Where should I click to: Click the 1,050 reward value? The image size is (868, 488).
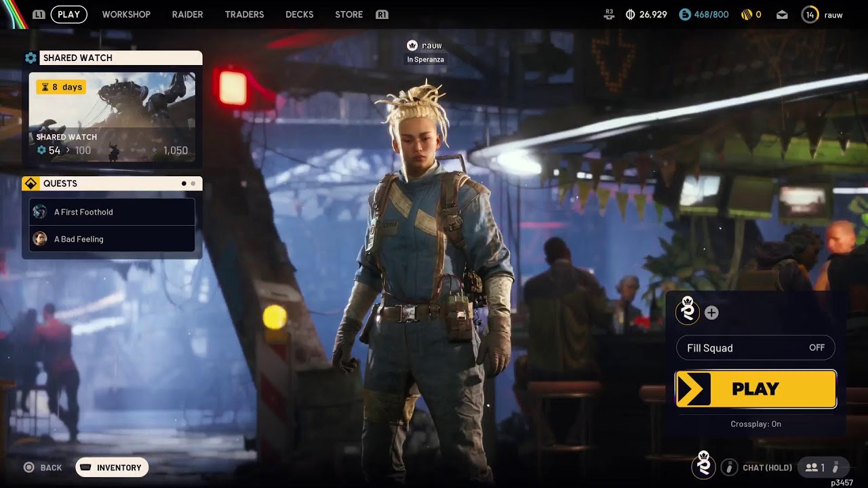click(175, 150)
